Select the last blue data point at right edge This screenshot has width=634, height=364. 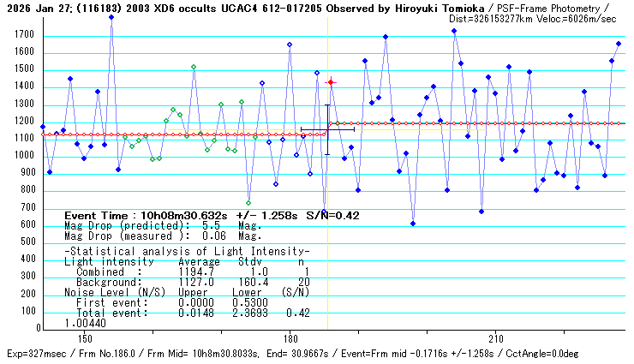point(619,44)
